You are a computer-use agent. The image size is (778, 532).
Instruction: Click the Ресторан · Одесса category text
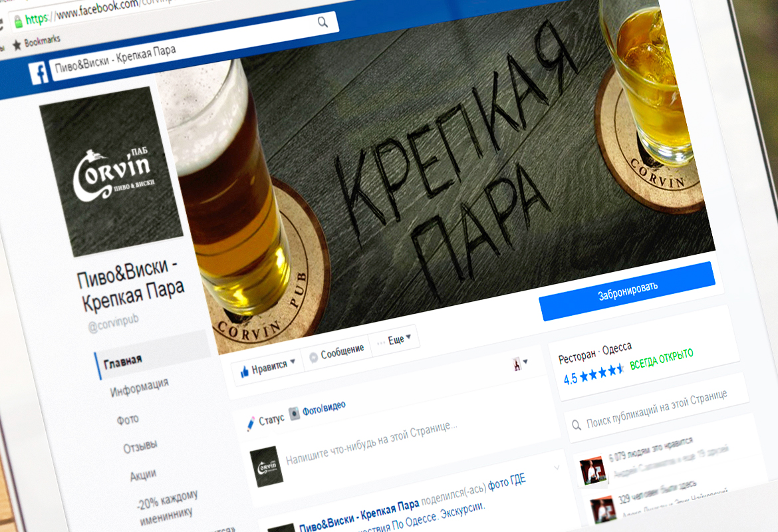[x=595, y=352]
